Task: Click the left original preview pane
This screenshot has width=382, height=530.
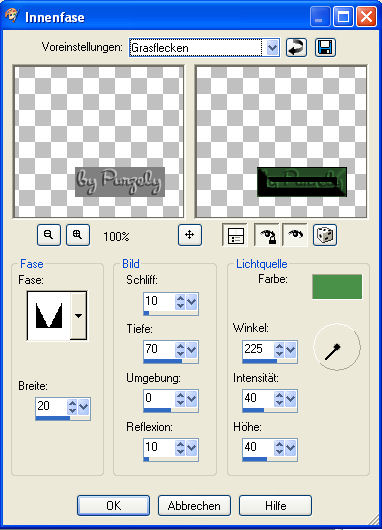Action: tap(99, 142)
